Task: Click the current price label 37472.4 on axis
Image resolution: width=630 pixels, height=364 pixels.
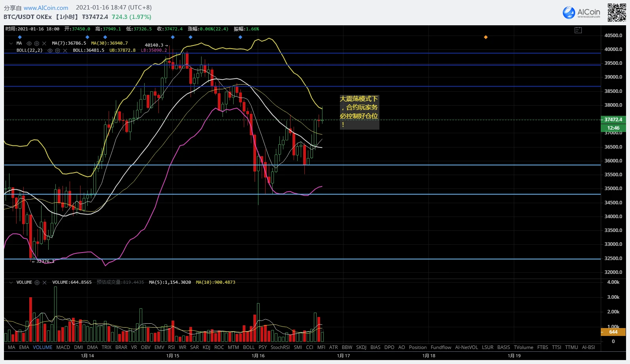Action: 613,120
